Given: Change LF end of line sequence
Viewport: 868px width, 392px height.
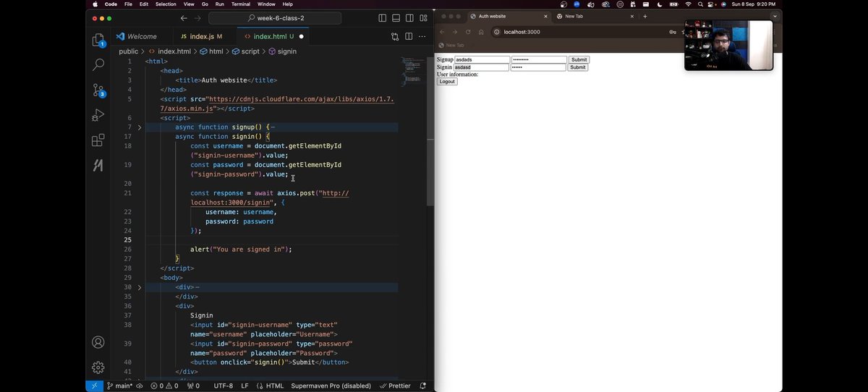Looking at the screenshot, I should tap(244, 386).
